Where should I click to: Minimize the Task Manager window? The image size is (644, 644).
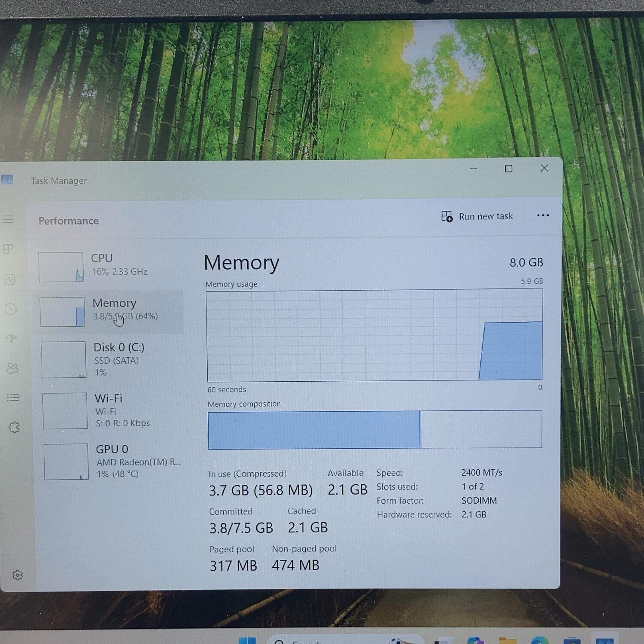point(474,169)
